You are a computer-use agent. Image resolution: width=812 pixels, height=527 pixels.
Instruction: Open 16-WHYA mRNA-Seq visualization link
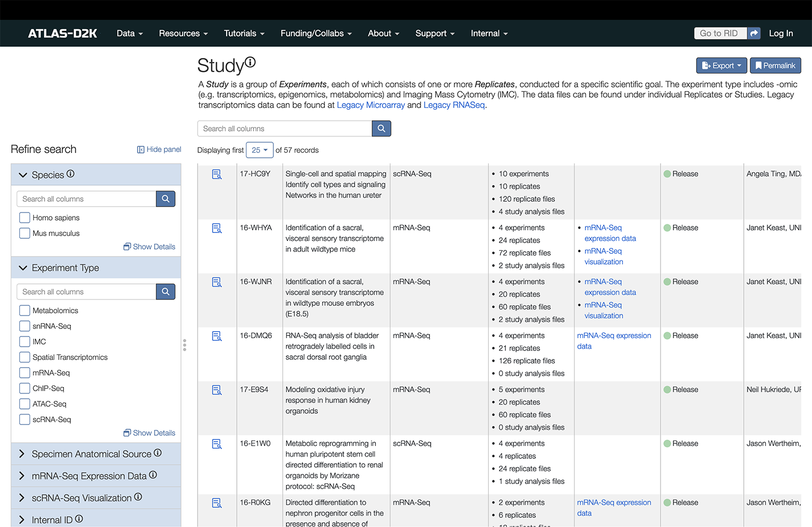[x=604, y=257]
